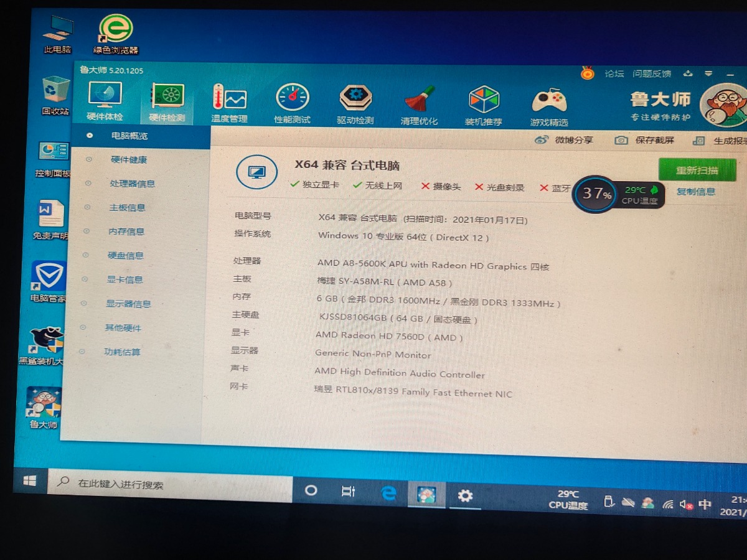Click the 鲁大师 mascot avatar
The image size is (747, 560).
(725, 105)
